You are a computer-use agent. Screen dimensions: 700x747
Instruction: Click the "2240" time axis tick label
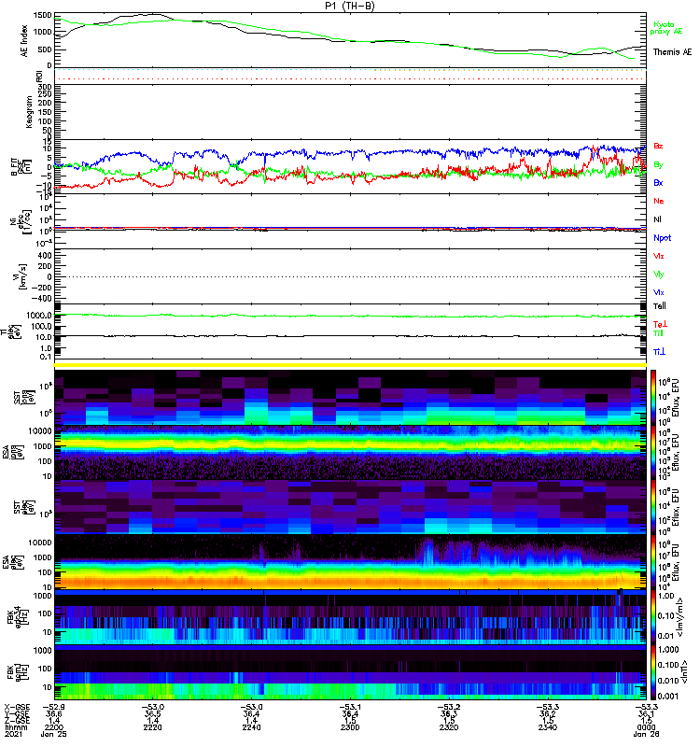(251, 727)
